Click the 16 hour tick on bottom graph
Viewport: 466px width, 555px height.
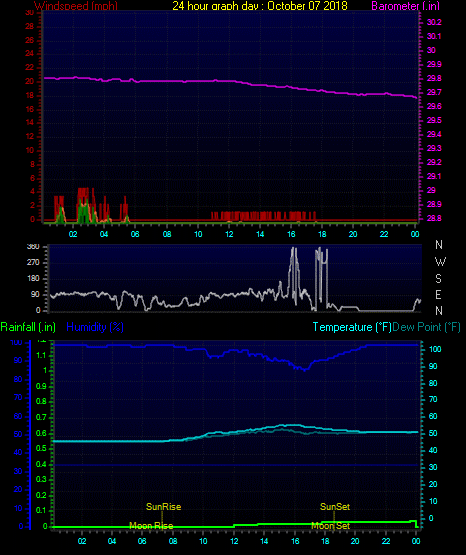(295, 541)
